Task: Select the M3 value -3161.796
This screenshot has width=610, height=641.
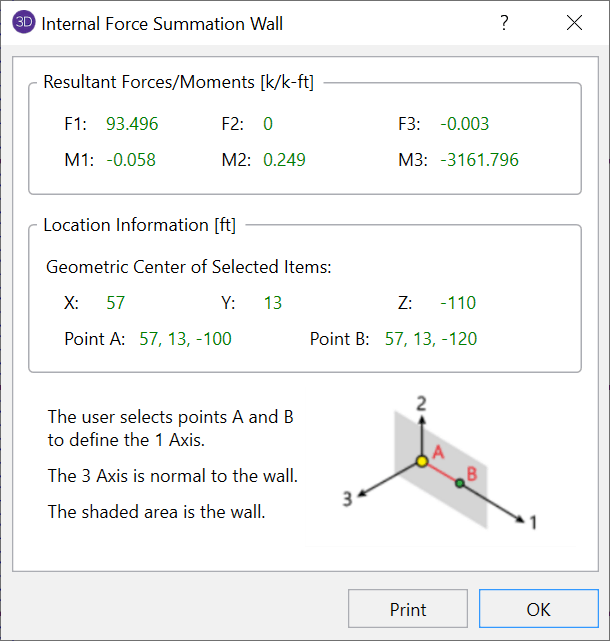Action: [479, 159]
